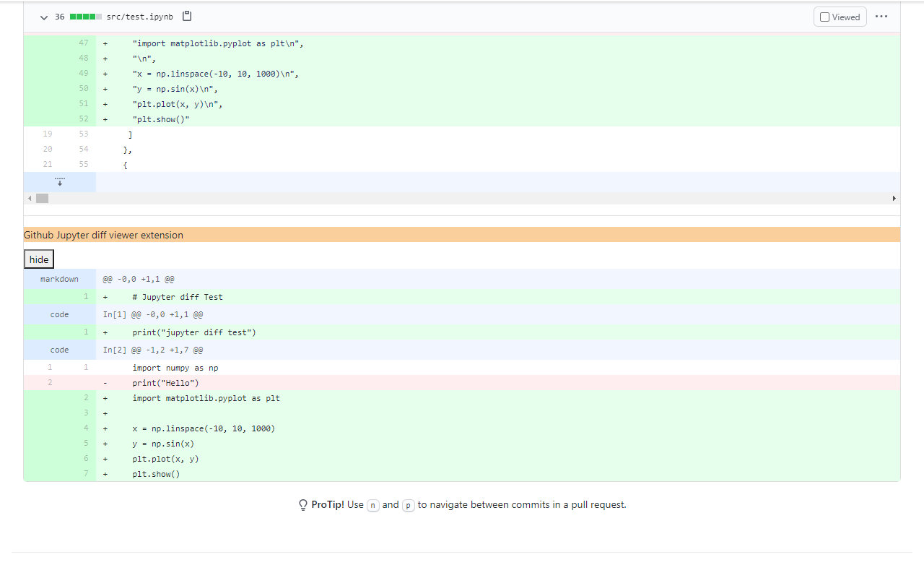Click the green diffstat blocks beside 36
The height and width of the screenshot is (578, 924).
85,17
